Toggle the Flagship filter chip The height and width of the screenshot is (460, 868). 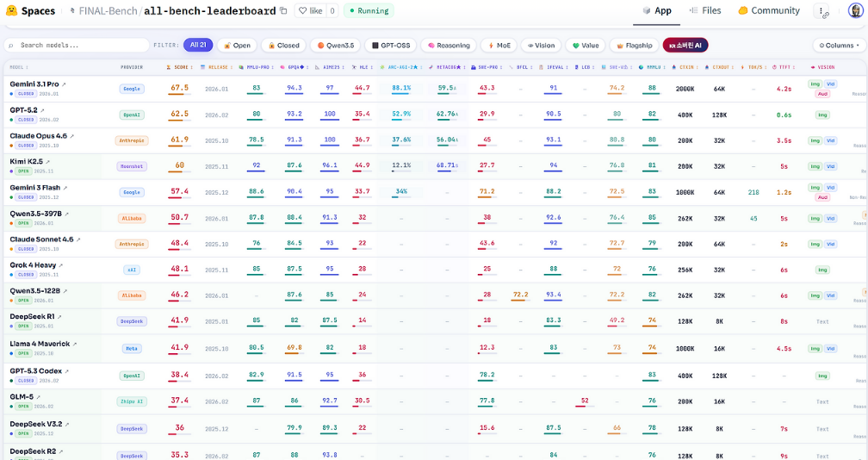(634, 46)
